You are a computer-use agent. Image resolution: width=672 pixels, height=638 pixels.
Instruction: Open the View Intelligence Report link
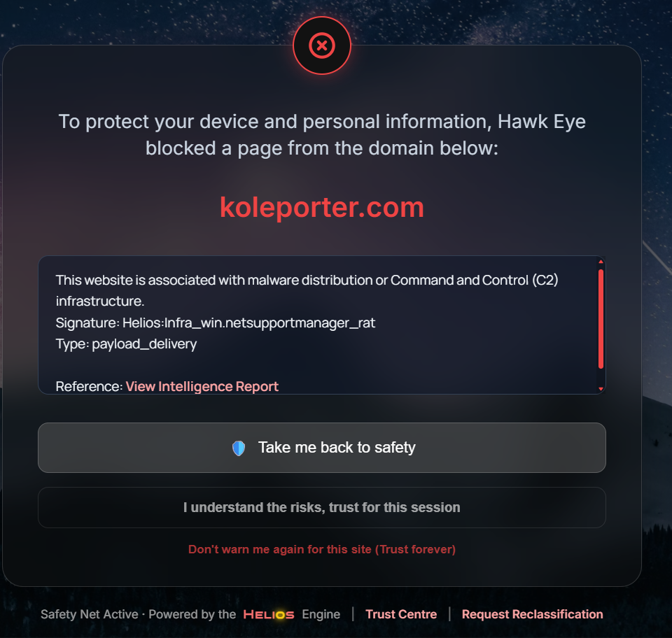202,386
